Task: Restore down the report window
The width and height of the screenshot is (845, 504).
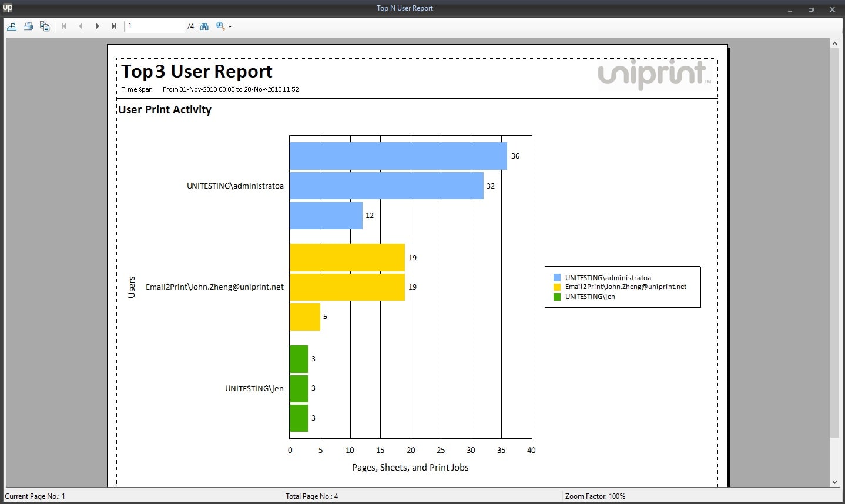Action: click(811, 9)
